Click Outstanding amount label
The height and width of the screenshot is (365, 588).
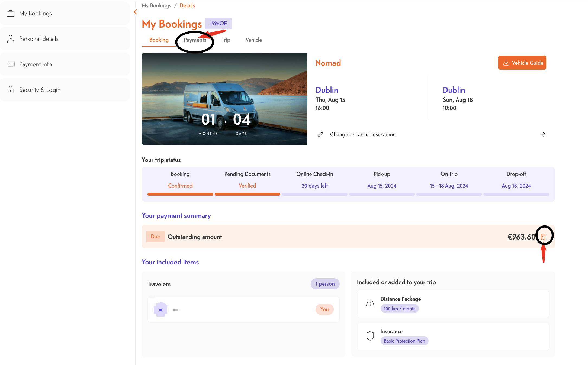pyautogui.click(x=195, y=237)
